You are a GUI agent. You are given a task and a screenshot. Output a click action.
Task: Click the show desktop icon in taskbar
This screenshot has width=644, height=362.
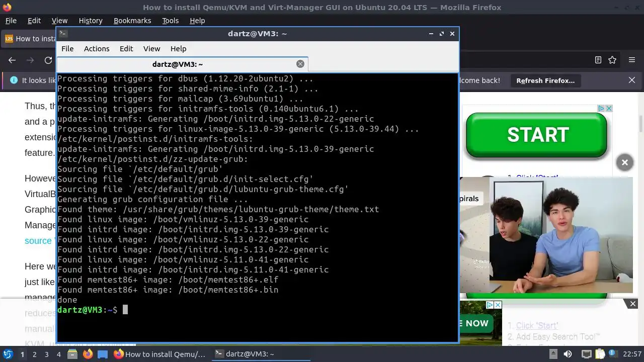(x=102, y=354)
